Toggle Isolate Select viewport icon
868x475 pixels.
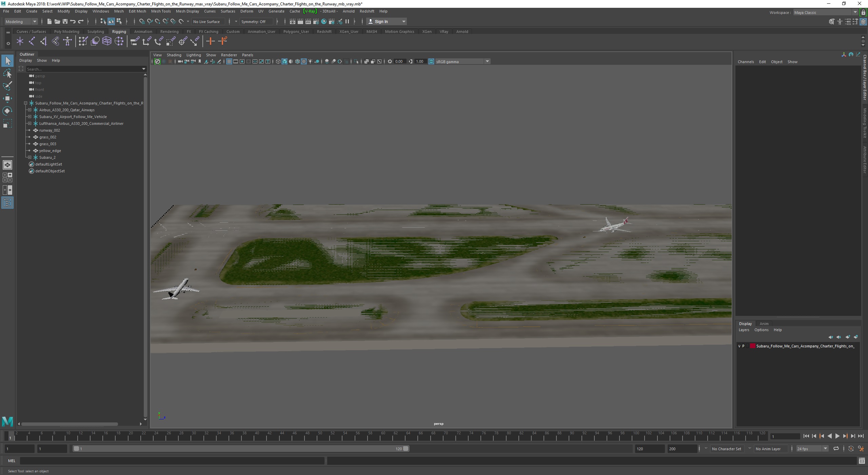pyautogui.click(x=356, y=61)
